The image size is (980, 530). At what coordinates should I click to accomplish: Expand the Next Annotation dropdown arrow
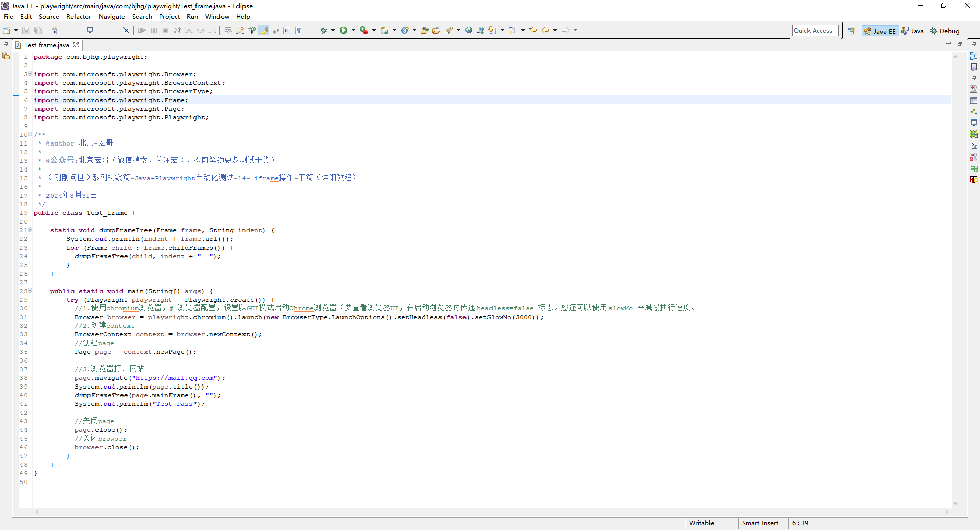[x=502, y=31]
